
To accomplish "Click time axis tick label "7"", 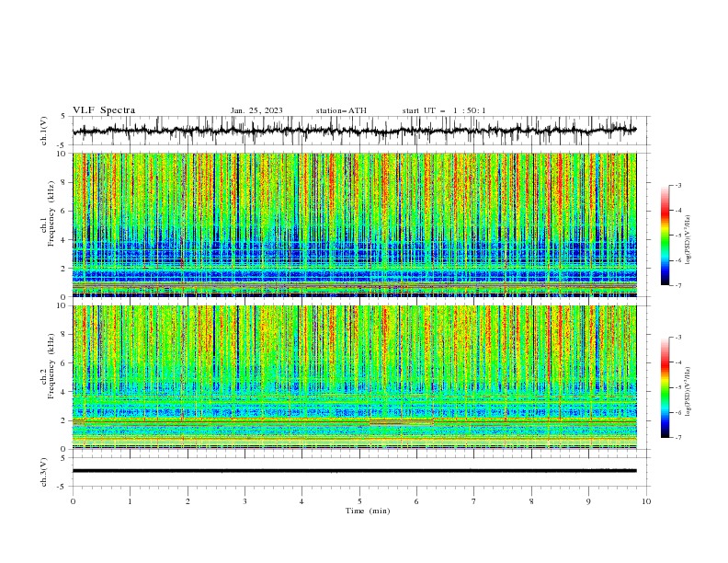I will (x=474, y=501).
